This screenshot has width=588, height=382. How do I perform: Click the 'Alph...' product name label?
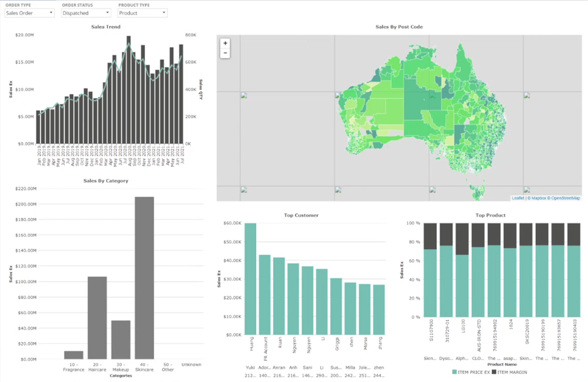(x=462, y=358)
